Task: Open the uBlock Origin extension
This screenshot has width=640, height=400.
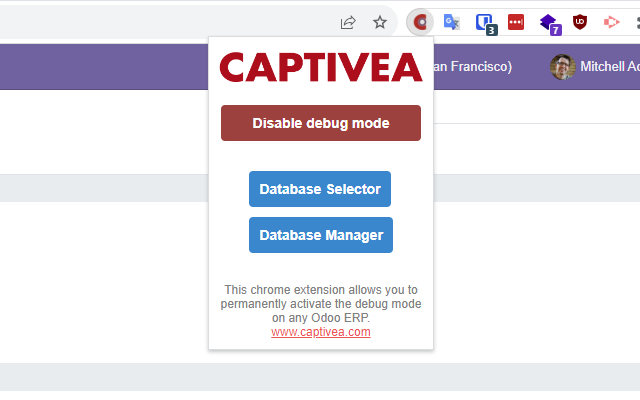Action: 580,22
